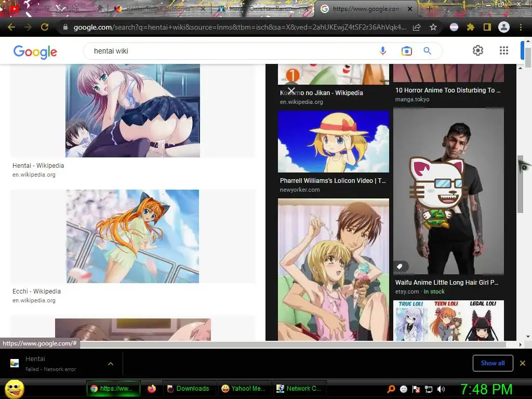Open the etsy t-shirt product thumbnail
Screen dimensions: 532x399
(x=448, y=191)
